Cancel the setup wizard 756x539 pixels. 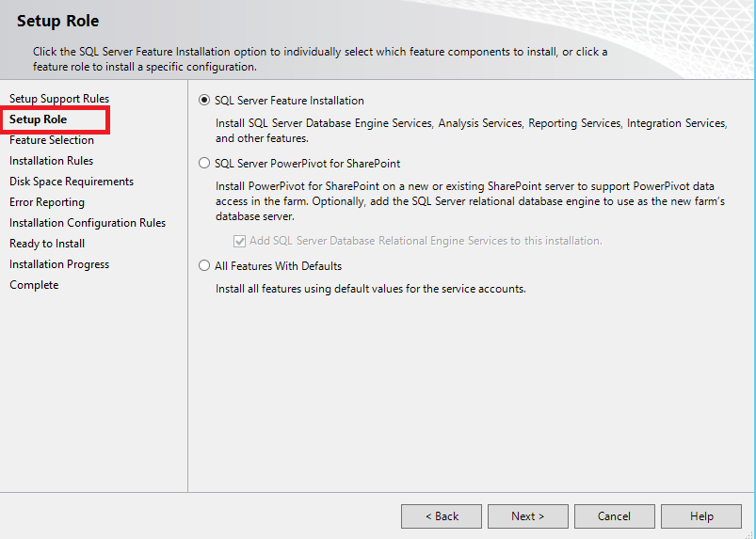click(x=615, y=516)
